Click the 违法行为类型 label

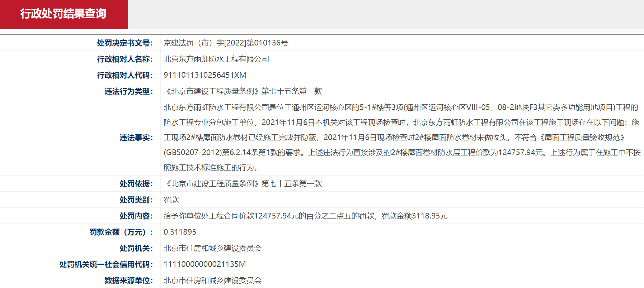(129, 91)
